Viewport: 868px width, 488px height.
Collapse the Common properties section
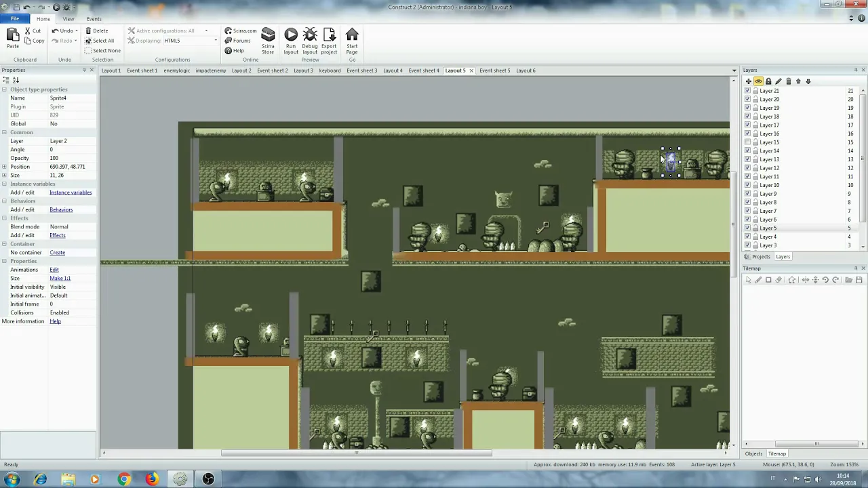click(x=4, y=132)
